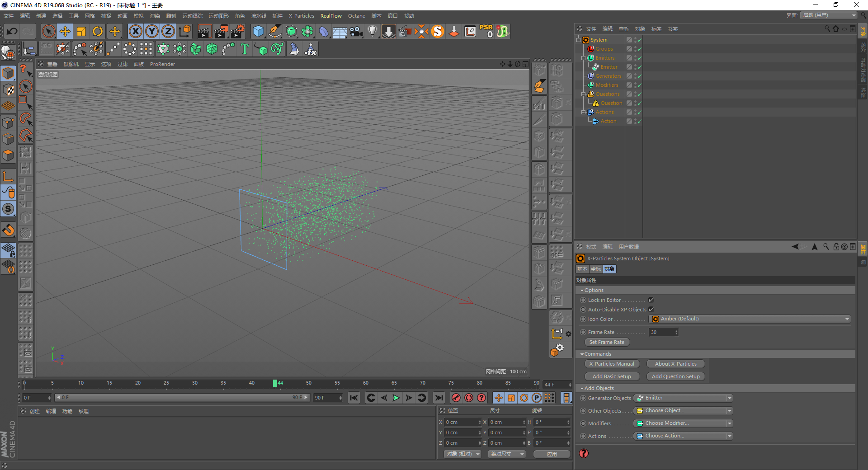The image size is (868, 470).
Task: Click the Set Frame Rate button
Action: 607,343
